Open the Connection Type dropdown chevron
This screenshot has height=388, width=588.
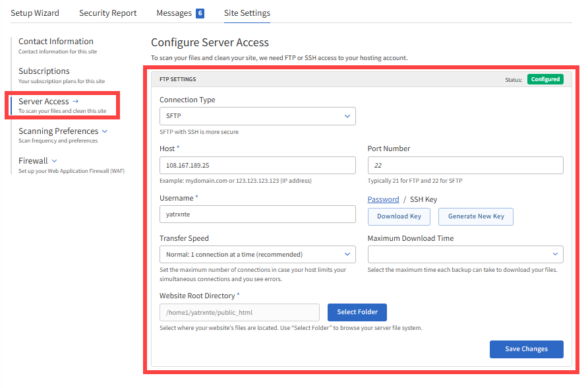tap(347, 115)
